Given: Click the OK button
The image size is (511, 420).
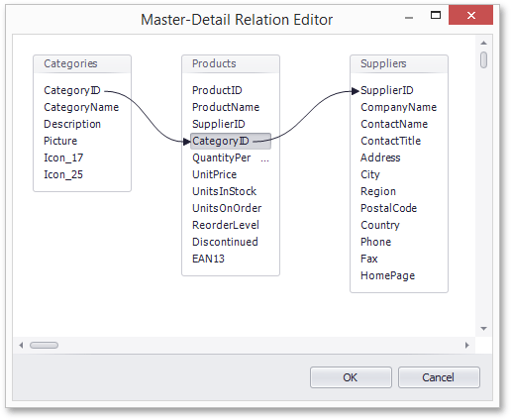Looking at the screenshot, I should pos(351,377).
